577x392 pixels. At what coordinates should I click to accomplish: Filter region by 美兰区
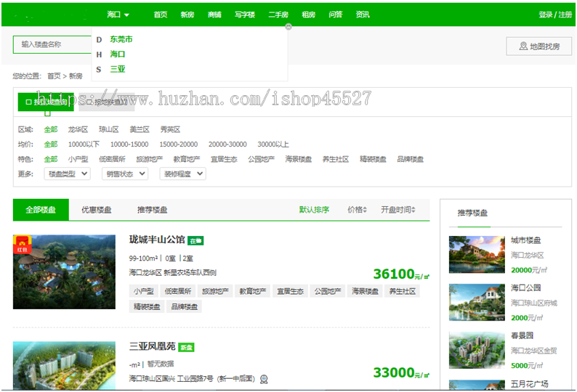coord(140,129)
